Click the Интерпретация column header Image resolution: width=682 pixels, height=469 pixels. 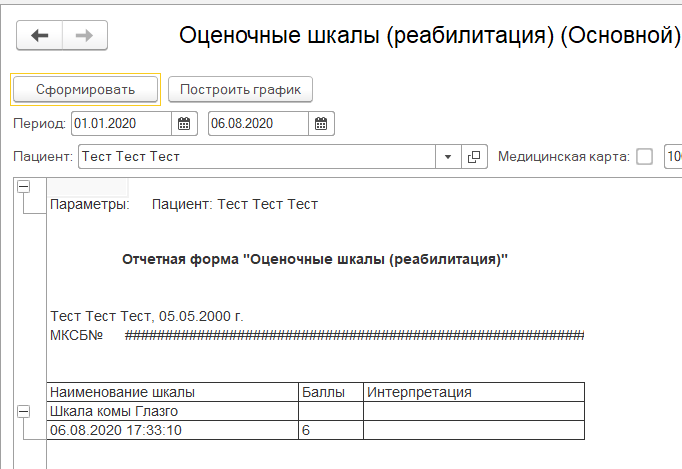click(473, 392)
